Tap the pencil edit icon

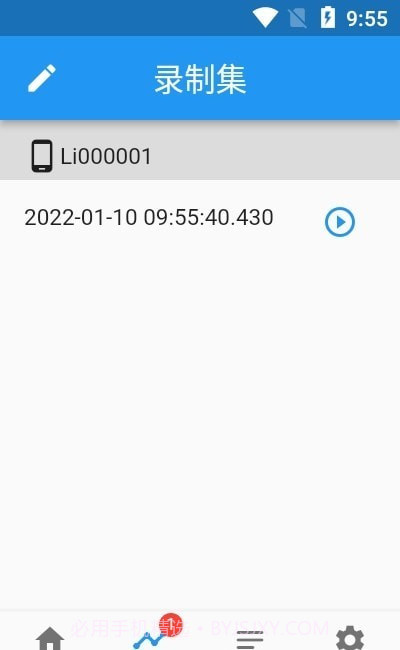click(41, 78)
